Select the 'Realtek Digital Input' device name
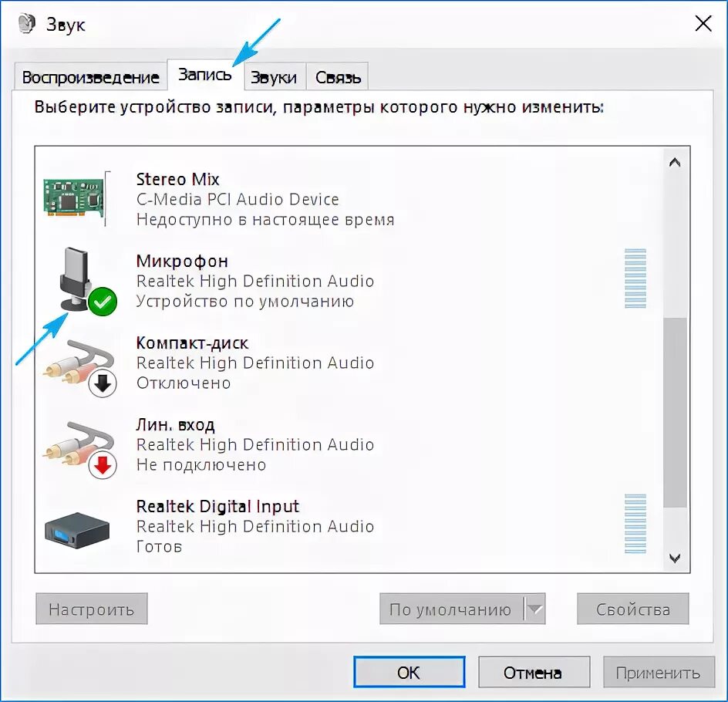Viewport: 728px width, 702px height. pos(217,506)
